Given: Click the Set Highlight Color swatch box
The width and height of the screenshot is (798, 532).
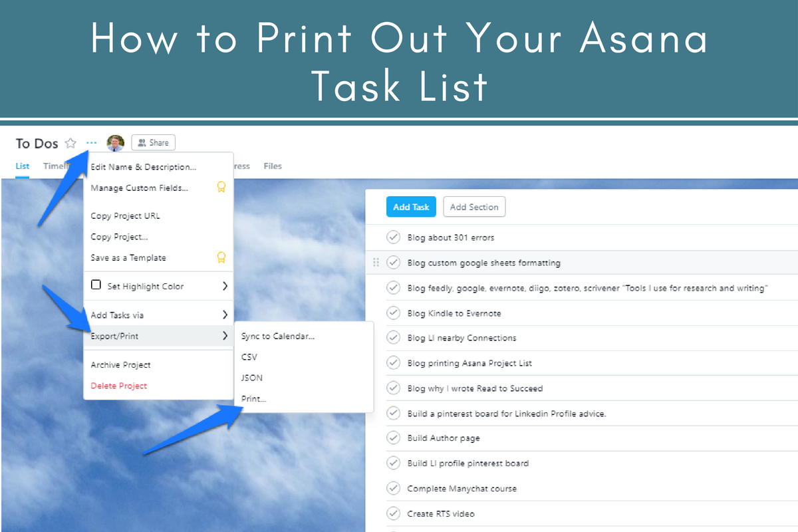Looking at the screenshot, I should pos(96,285).
